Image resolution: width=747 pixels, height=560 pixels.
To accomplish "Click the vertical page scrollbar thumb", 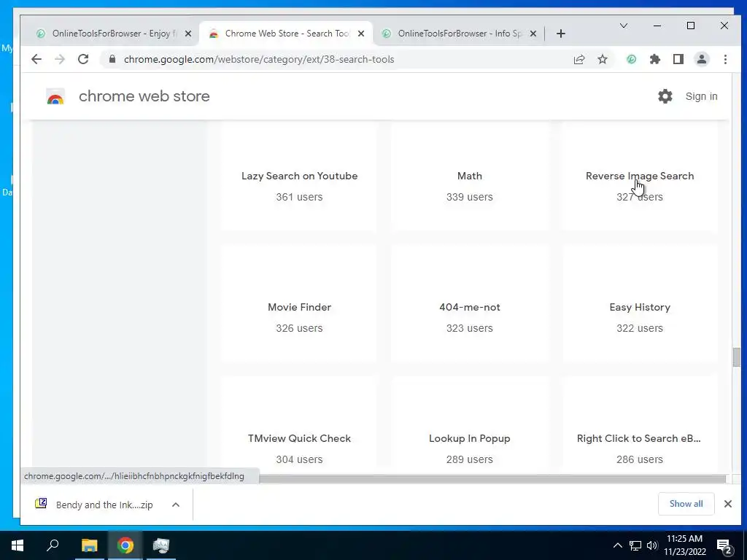I will (737, 357).
